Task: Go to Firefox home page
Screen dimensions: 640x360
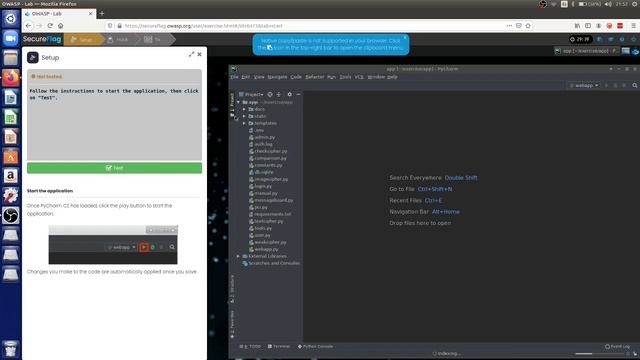Action: click(60, 26)
